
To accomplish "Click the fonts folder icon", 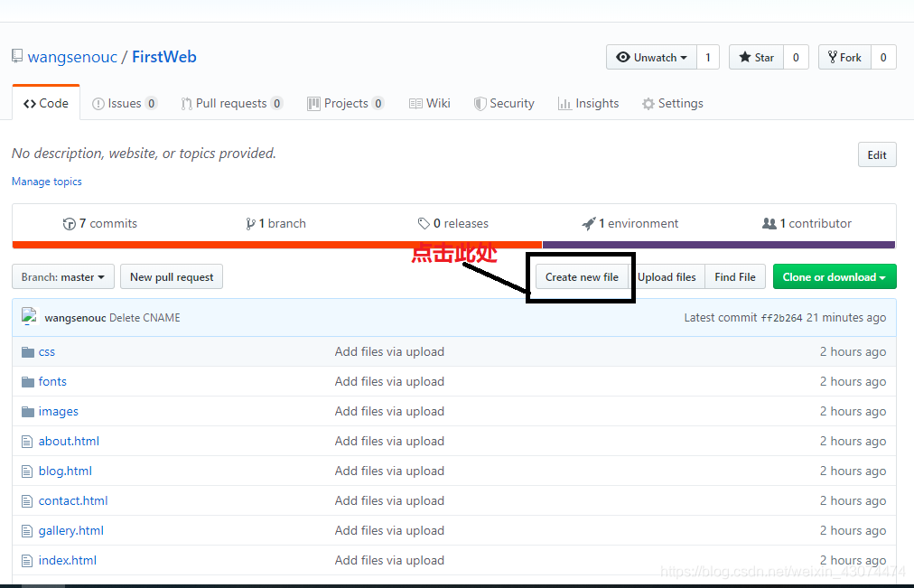I will click(27, 382).
